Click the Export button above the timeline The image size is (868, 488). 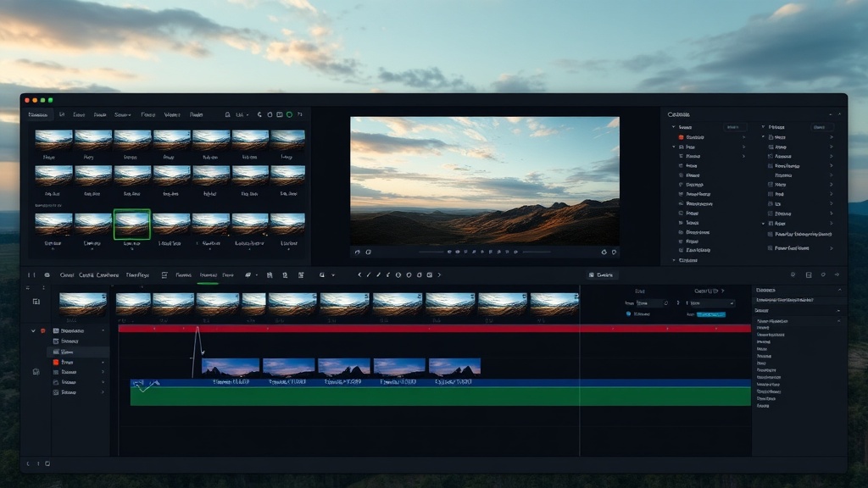point(604,274)
